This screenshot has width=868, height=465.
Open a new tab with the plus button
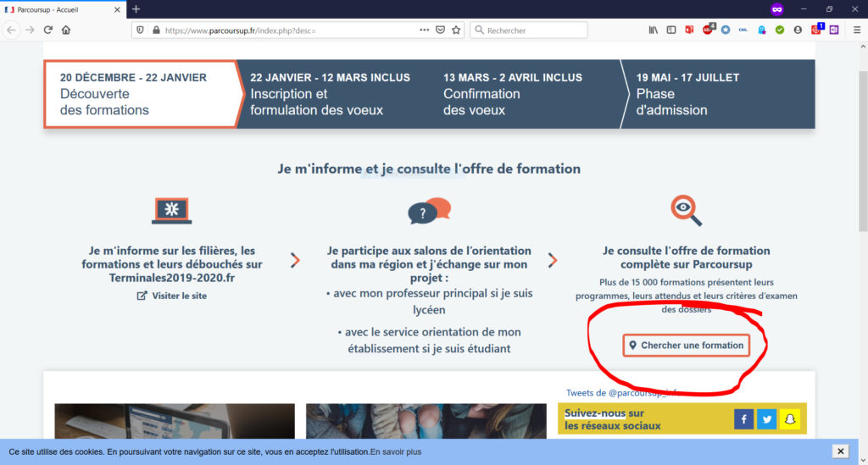point(136,9)
